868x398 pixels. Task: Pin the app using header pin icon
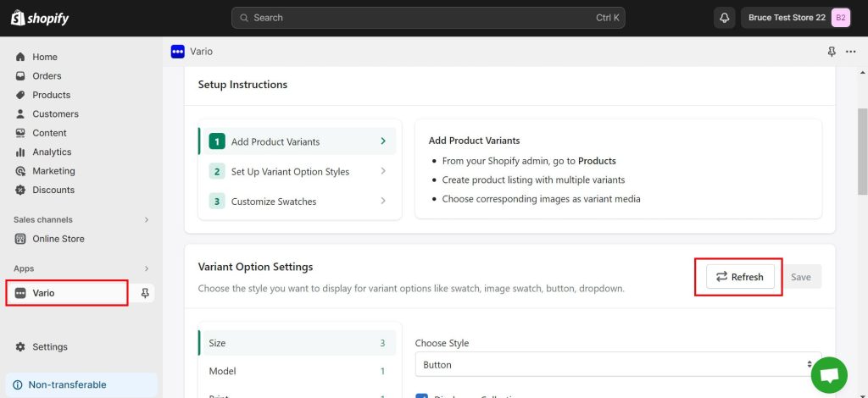pyautogui.click(x=831, y=52)
